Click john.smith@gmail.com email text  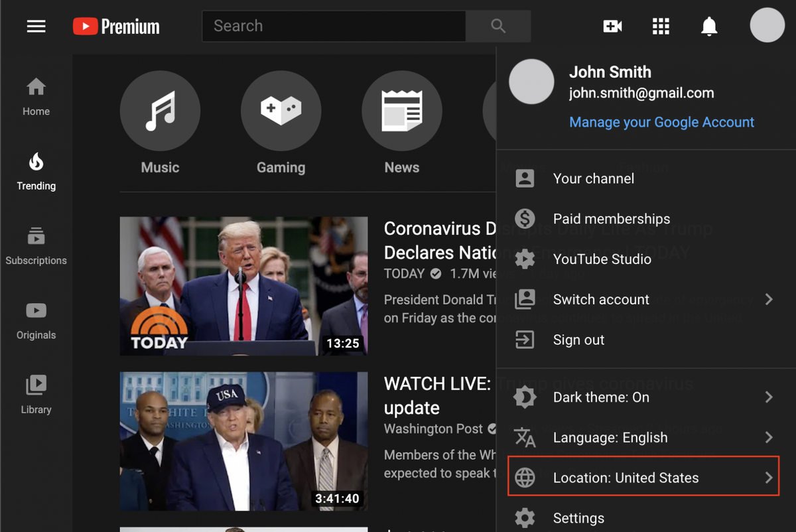[x=641, y=94]
